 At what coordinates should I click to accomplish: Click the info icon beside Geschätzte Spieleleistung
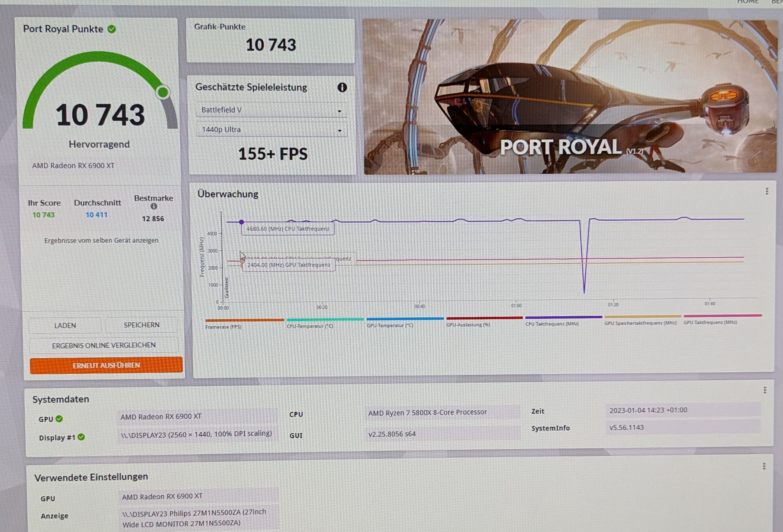click(x=342, y=88)
